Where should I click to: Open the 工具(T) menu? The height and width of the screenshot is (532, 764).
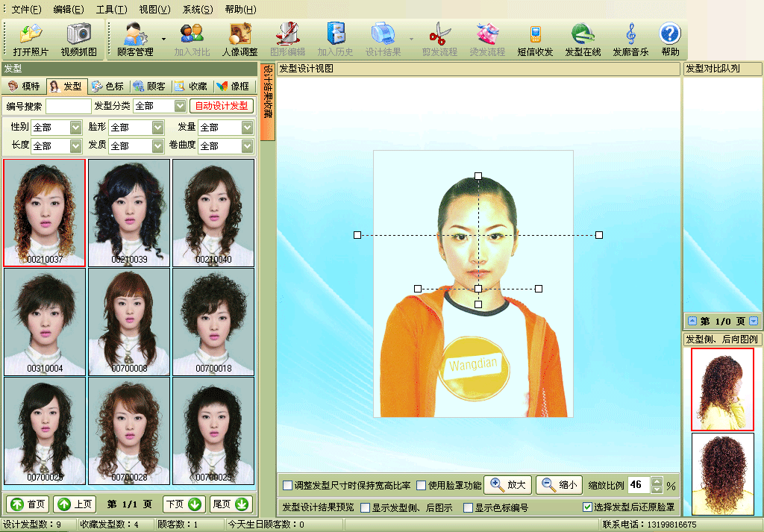pos(110,10)
